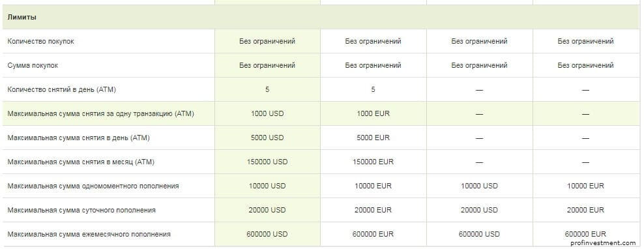Select the 20000 EUR cell in last column
644x249 pixels.
pos(586,210)
